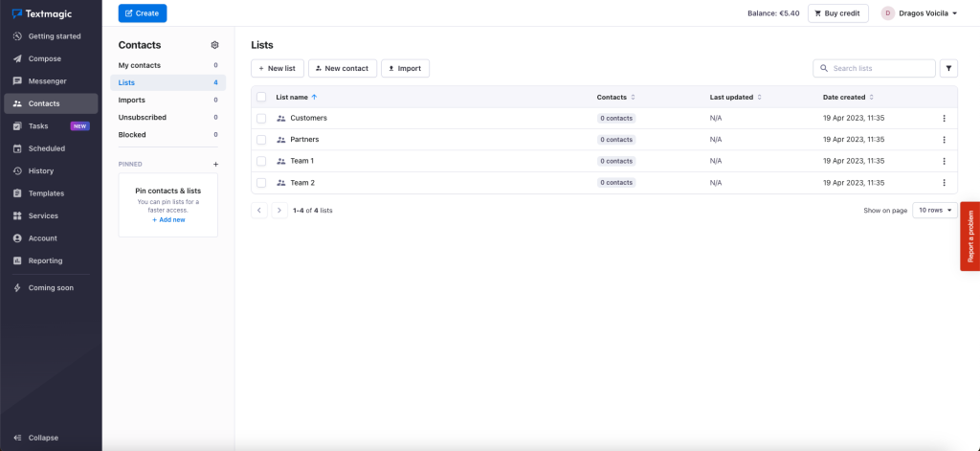
Task: Open Contacts settings gear icon
Action: (x=215, y=45)
